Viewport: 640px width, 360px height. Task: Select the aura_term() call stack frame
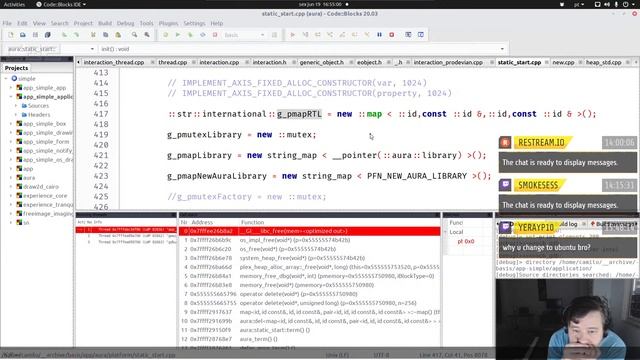point(309,339)
